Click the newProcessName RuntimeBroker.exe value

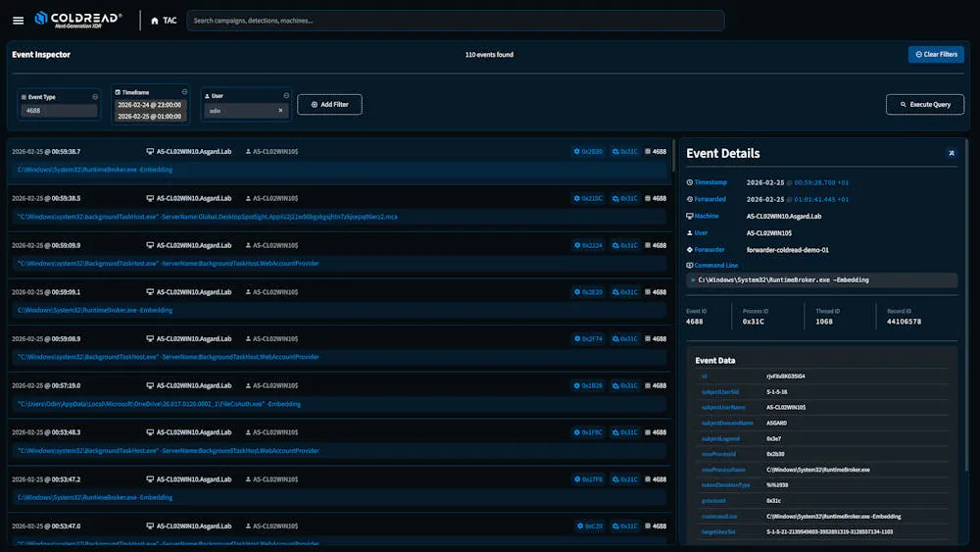click(818, 470)
